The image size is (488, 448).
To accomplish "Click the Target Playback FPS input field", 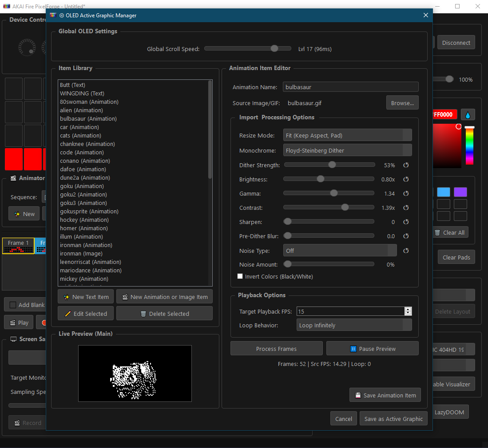I will [x=350, y=311].
